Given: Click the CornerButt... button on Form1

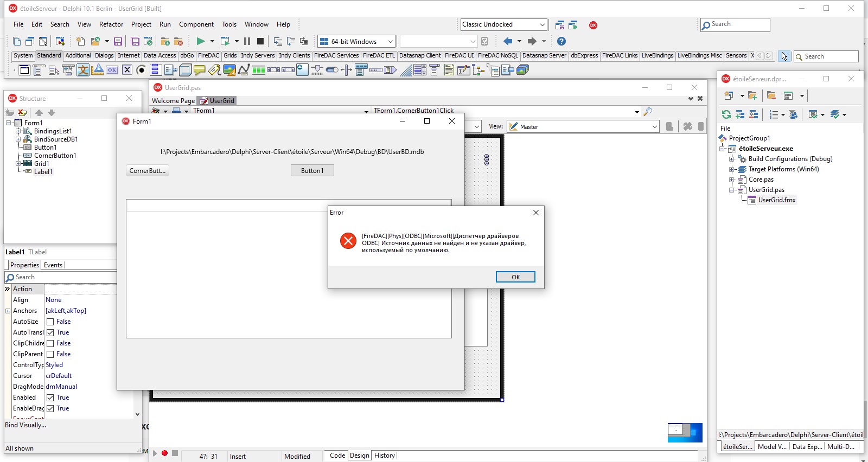Looking at the screenshot, I should [148, 171].
